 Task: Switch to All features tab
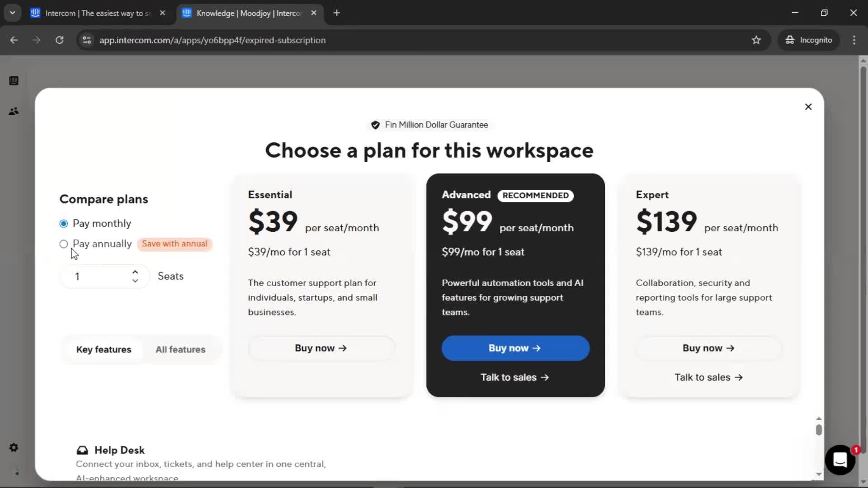[x=180, y=349]
